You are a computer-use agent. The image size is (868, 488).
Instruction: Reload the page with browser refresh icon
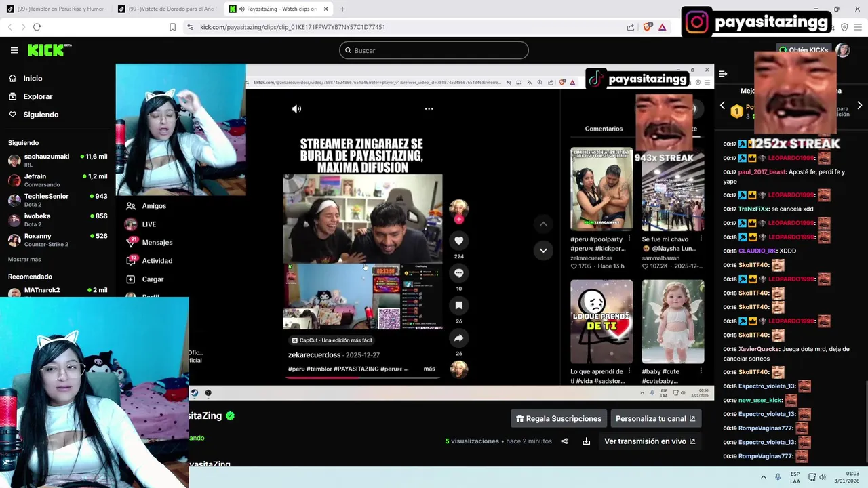pos(37,27)
